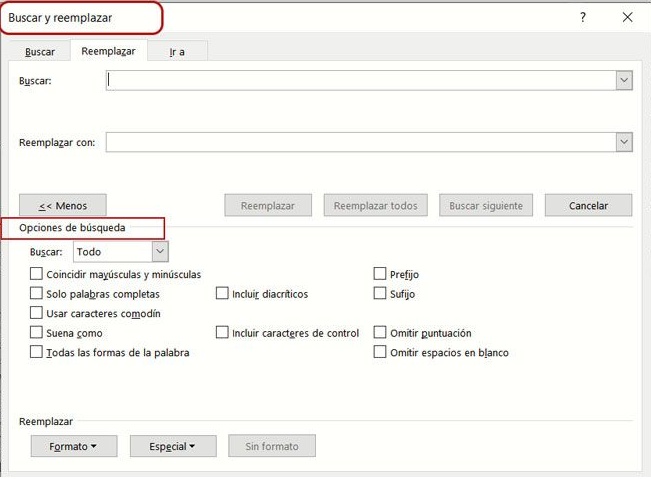Click the Buscar siguiente button

486,205
